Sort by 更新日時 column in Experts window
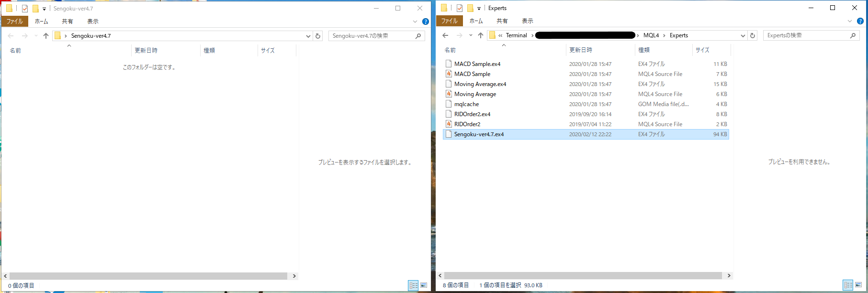This screenshot has height=293, width=868. coord(581,50)
